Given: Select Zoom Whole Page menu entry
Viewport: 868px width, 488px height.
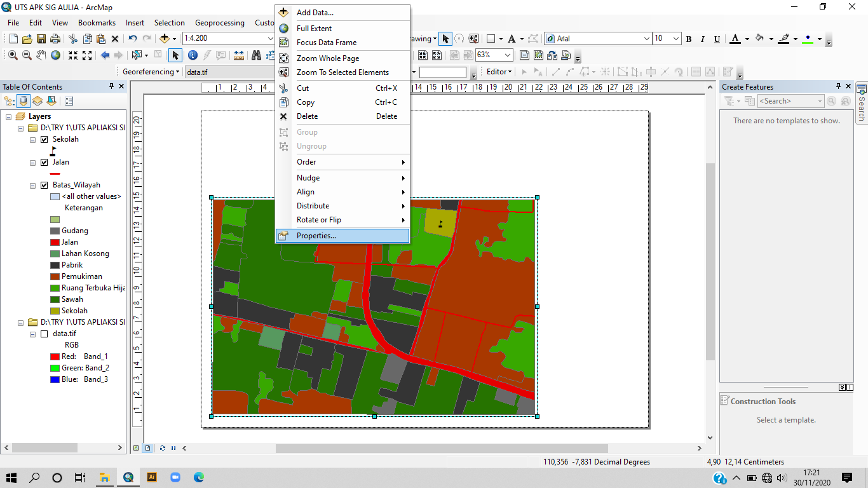Looking at the screenshot, I should (327, 58).
